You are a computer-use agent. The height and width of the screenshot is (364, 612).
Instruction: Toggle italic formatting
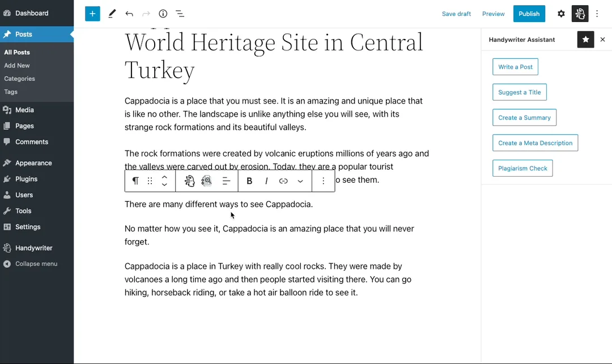(x=266, y=181)
